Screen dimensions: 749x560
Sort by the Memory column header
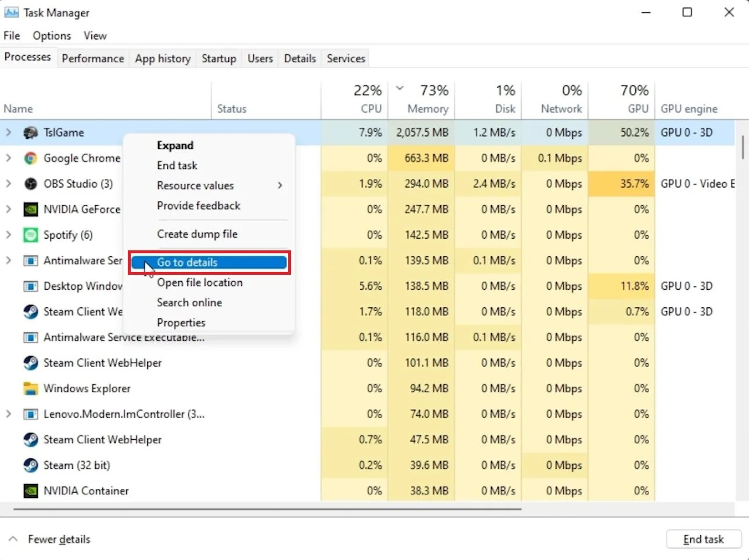tap(421, 100)
